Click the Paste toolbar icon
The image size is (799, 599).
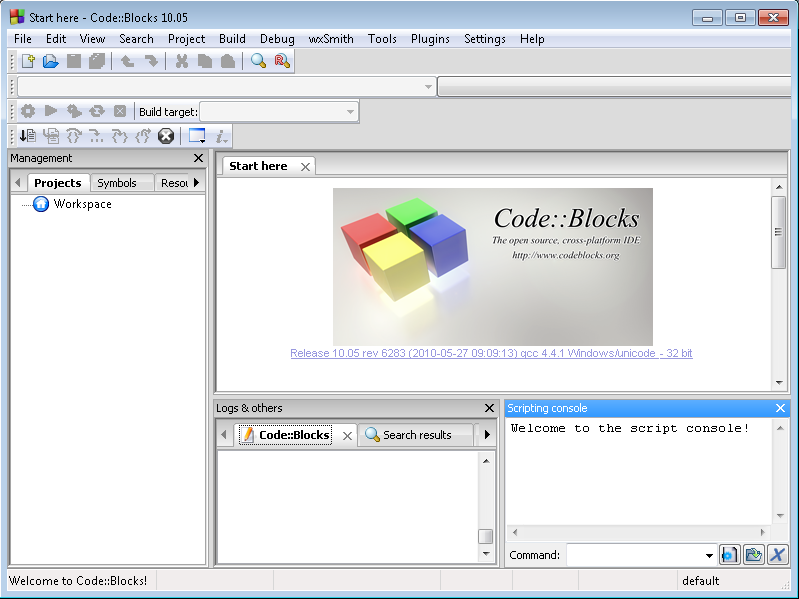[x=228, y=61]
